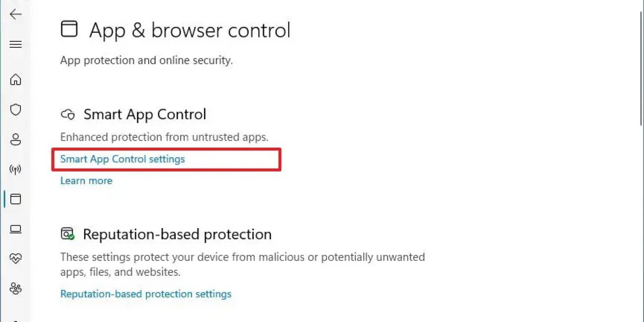Viewport: 644px width, 322px height.
Task: Open Family options in the sidebar
Action: pos(16,289)
